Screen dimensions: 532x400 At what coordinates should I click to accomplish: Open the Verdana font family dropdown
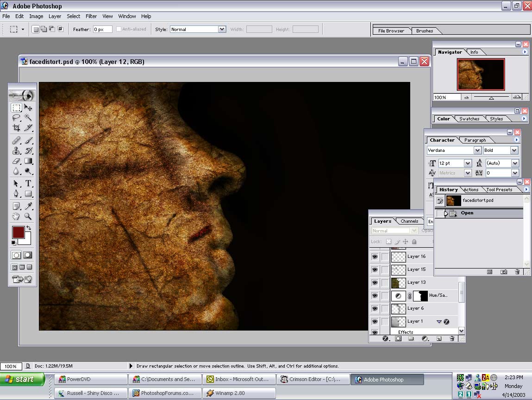point(477,150)
